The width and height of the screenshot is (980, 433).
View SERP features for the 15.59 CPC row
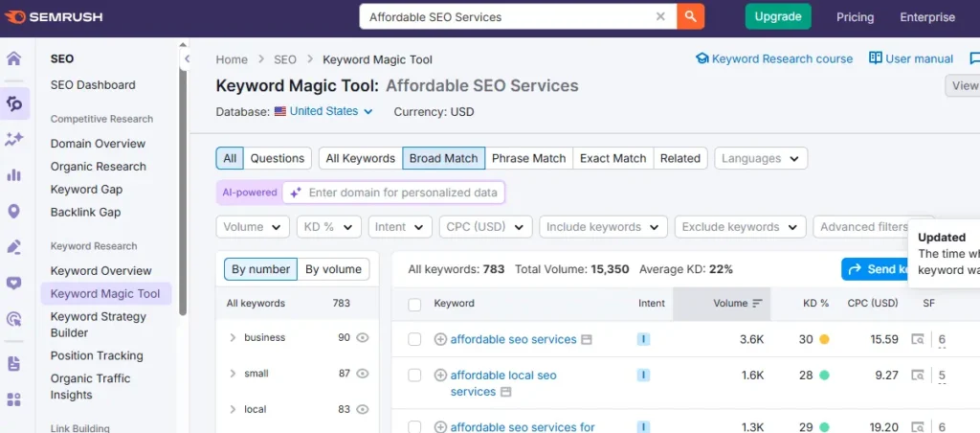(918, 340)
